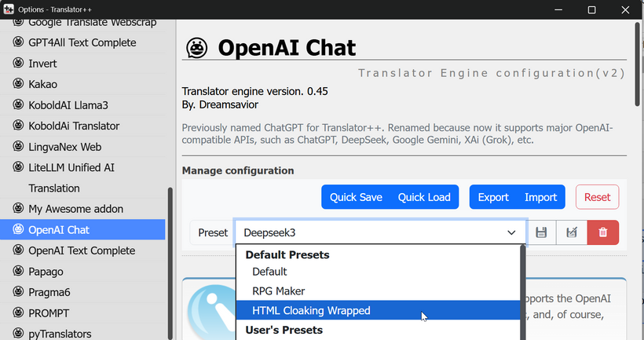Click the Invert addon icon in list
Image resolution: width=644 pixels, height=340 pixels.
tap(18, 63)
